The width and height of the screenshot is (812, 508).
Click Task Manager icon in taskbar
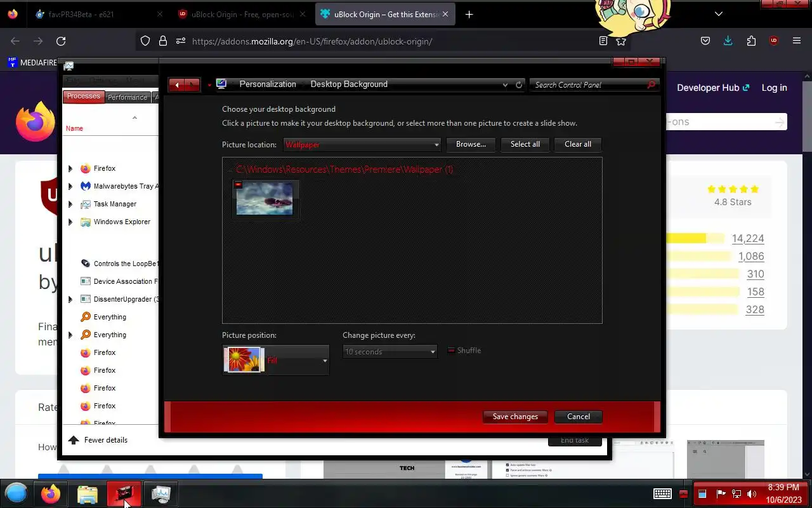(x=161, y=494)
